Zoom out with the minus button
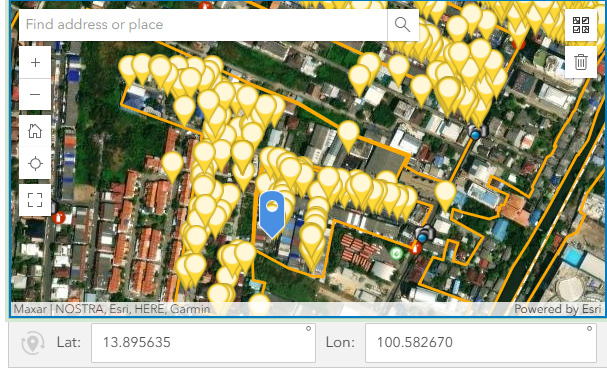 35,94
